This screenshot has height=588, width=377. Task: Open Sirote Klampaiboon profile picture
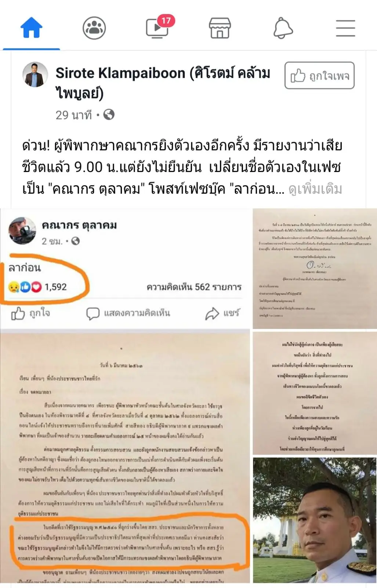(x=35, y=75)
